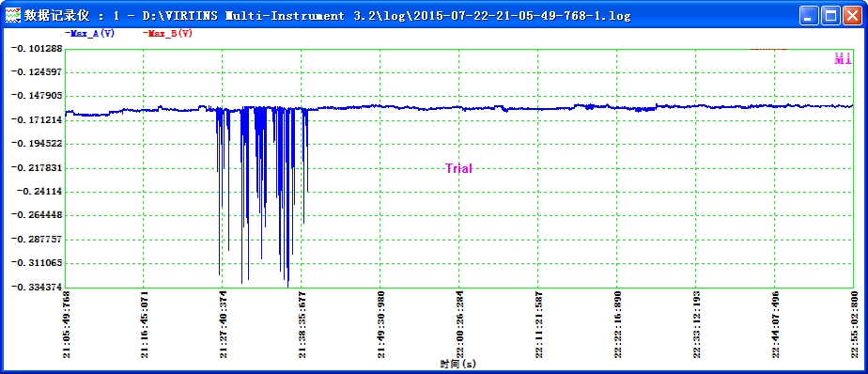Click the data logger window title icon
The height and width of the screenshot is (374, 868).
click(13, 16)
